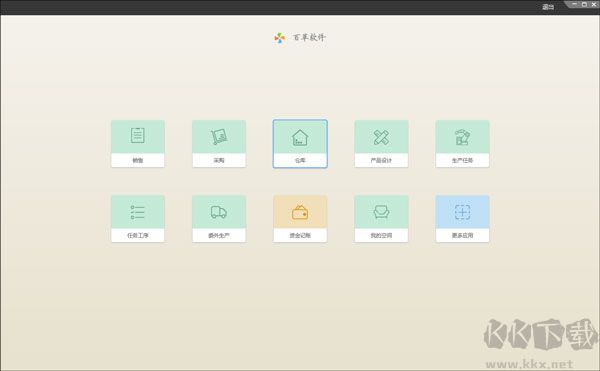Click the 委外生产 text label
Image resolution: width=600 pixels, height=371 pixels.
pyautogui.click(x=219, y=235)
